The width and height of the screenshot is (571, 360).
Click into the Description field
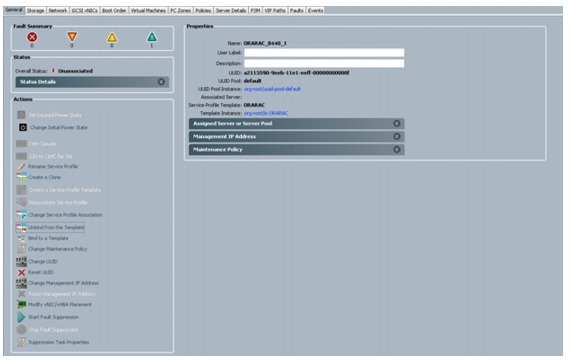coord(324,63)
